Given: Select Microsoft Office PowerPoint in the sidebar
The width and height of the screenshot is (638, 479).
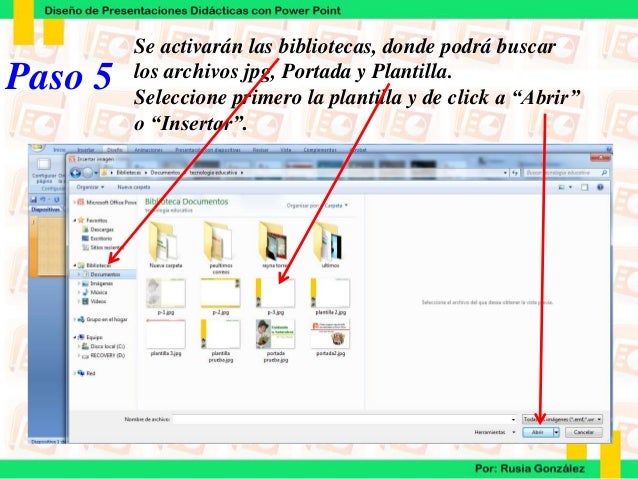Looking at the screenshot, I should (107, 202).
